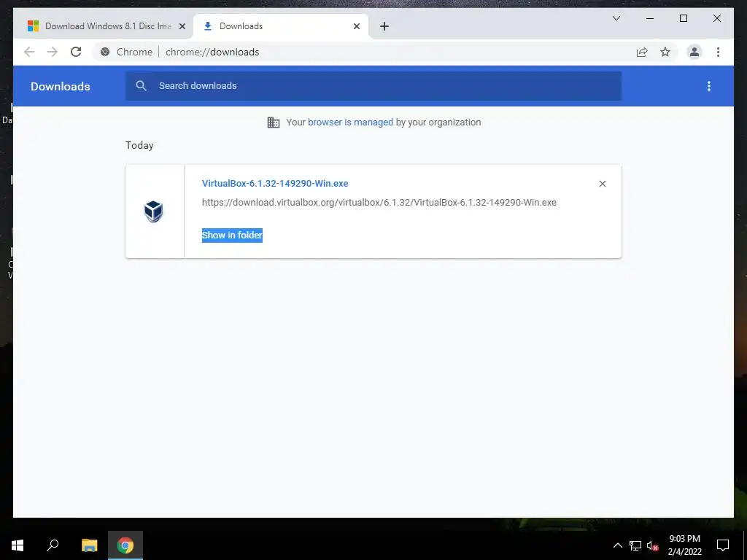Maximize the Chrome window

[683, 18]
